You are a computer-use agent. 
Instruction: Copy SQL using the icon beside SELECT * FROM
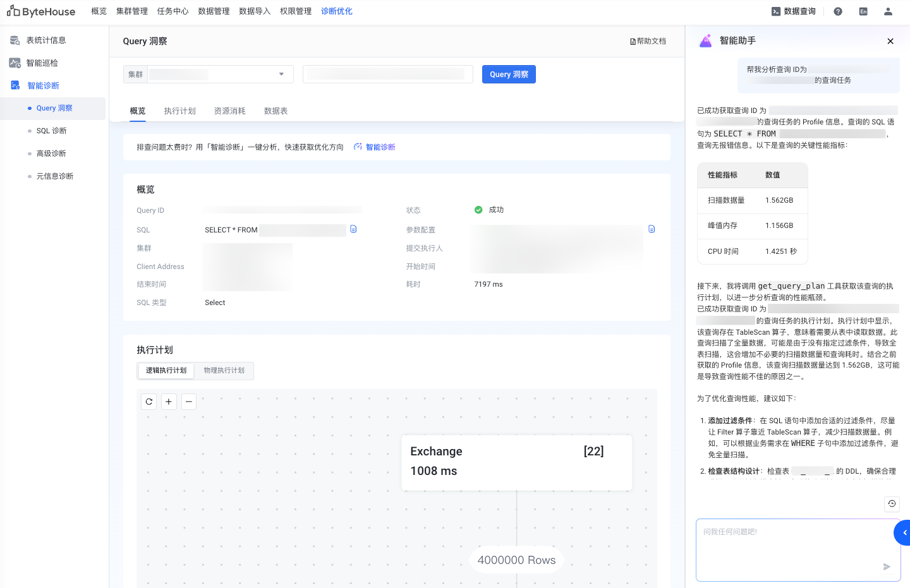pyautogui.click(x=353, y=229)
